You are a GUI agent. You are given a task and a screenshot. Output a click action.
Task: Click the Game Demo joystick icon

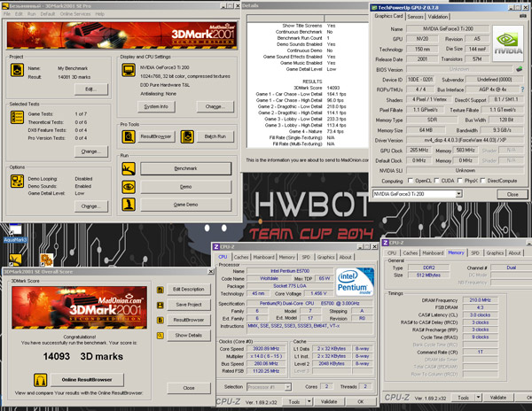click(129, 205)
